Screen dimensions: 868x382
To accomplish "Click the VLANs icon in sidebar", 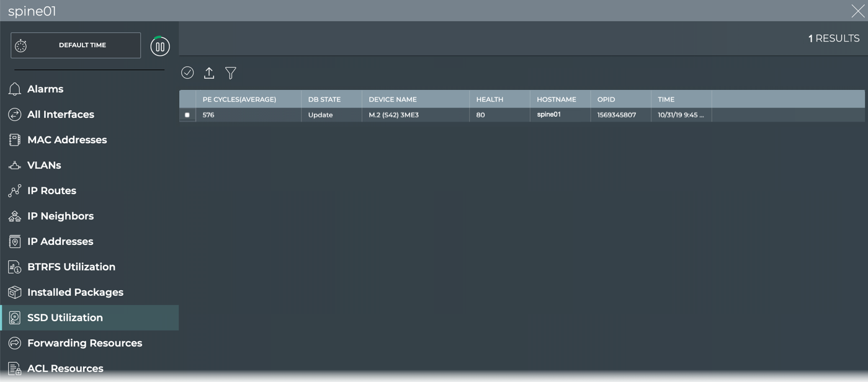I will (x=15, y=166).
